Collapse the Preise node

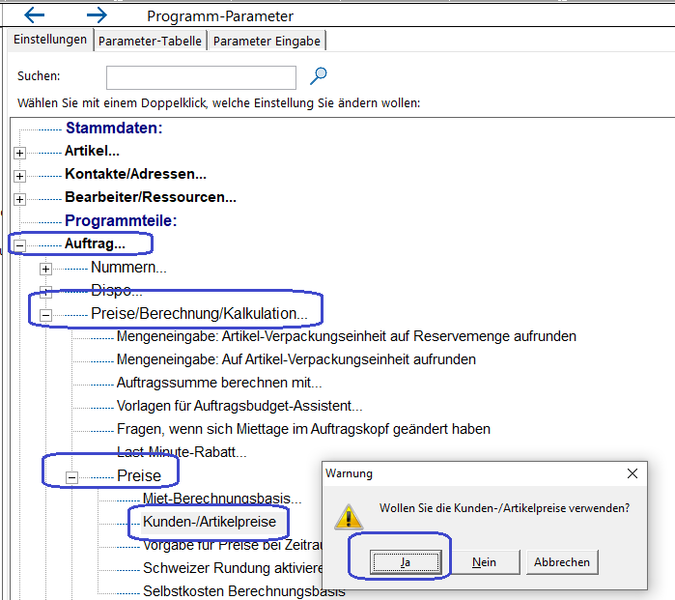point(72,477)
